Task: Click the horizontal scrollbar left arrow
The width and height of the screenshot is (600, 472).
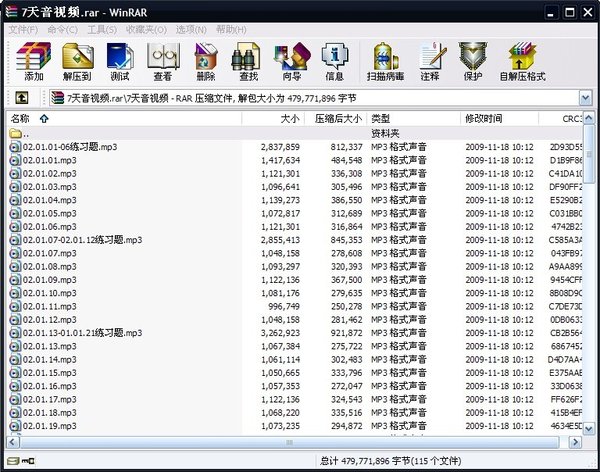Action: (x=12, y=443)
